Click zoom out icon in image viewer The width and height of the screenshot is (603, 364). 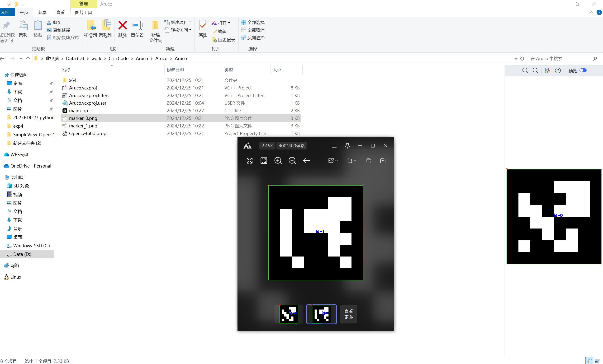pyautogui.click(x=292, y=161)
